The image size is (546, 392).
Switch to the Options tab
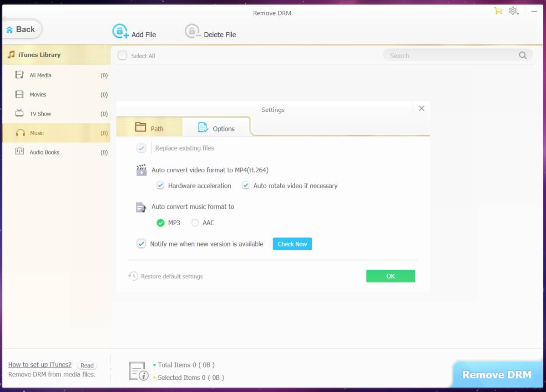point(217,127)
